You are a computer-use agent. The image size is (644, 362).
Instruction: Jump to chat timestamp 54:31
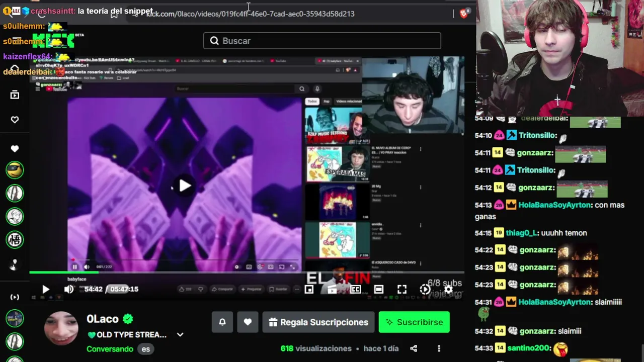pos(483,302)
